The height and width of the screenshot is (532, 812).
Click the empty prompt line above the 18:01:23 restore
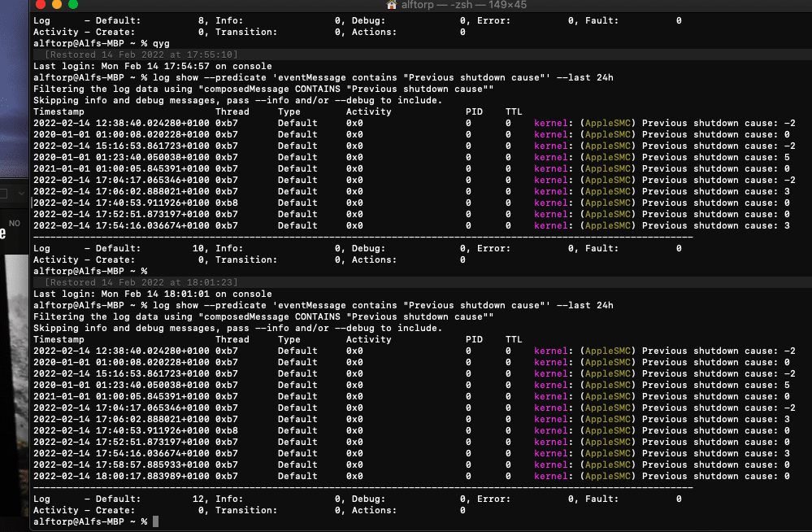click(x=90, y=271)
